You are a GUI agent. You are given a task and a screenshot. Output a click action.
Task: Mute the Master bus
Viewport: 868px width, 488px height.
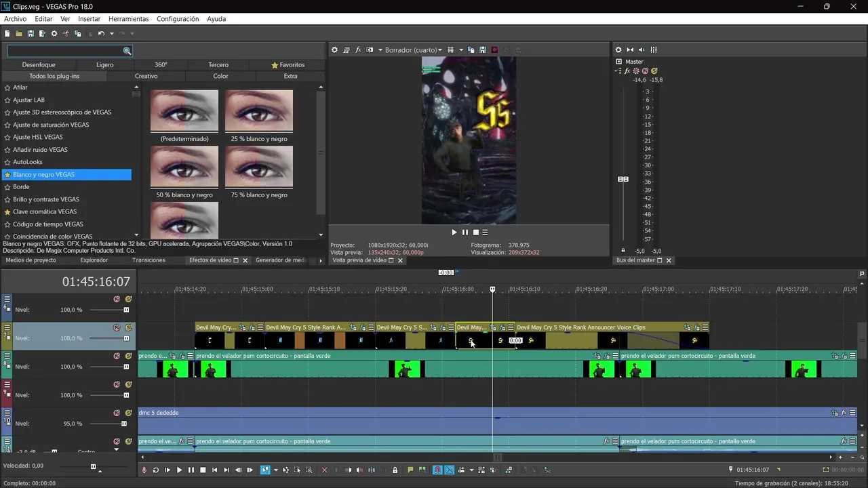click(645, 70)
